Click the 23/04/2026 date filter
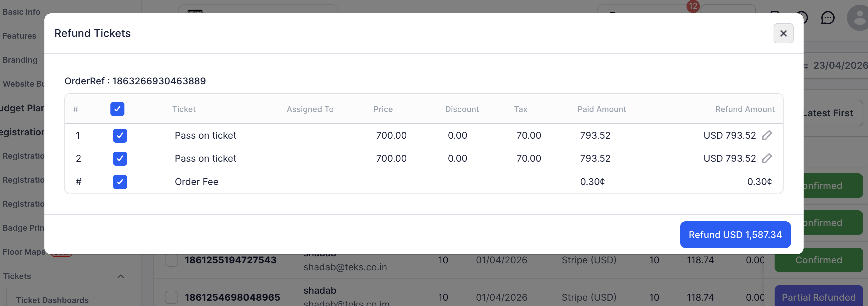The height and width of the screenshot is (306, 868). (x=840, y=65)
